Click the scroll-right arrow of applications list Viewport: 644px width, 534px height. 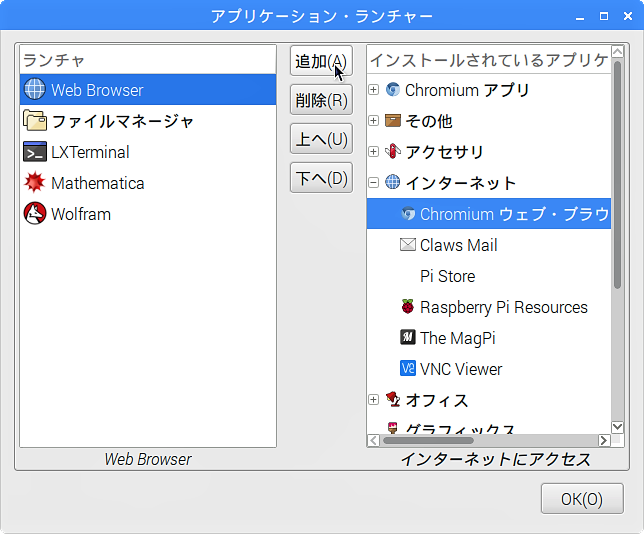click(x=603, y=440)
